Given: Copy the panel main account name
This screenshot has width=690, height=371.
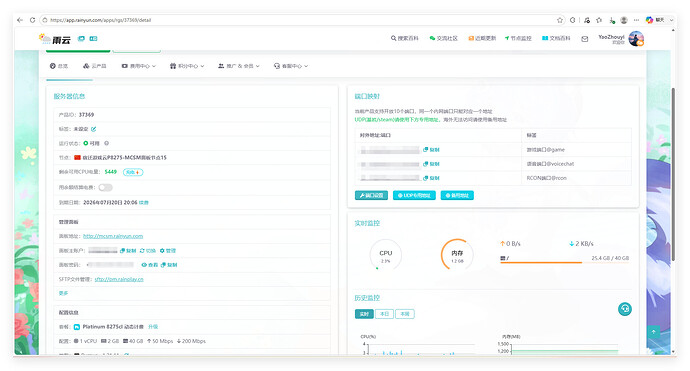Looking at the screenshot, I should (x=128, y=250).
